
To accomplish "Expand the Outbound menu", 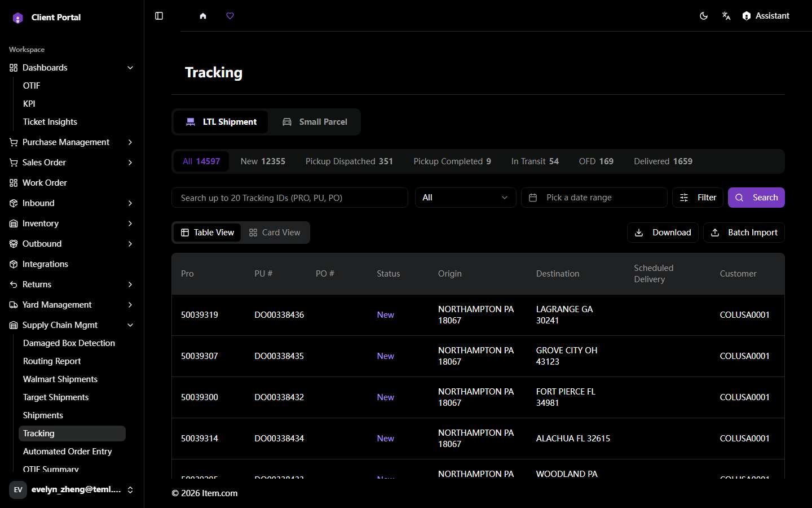I will click(130, 244).
